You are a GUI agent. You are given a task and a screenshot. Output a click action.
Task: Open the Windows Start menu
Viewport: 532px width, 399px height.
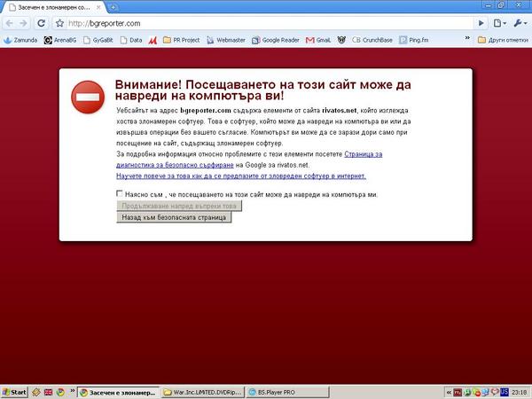(x=14, y=392)
